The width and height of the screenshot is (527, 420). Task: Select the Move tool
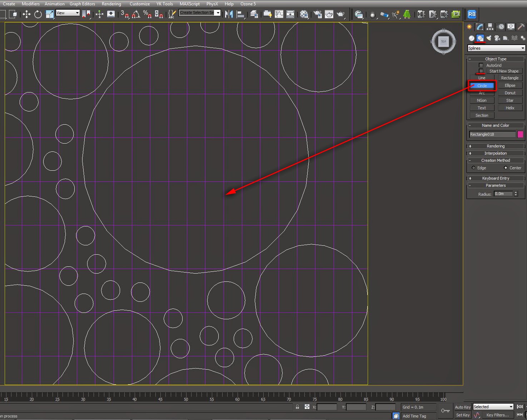click(x=26, y=14)
